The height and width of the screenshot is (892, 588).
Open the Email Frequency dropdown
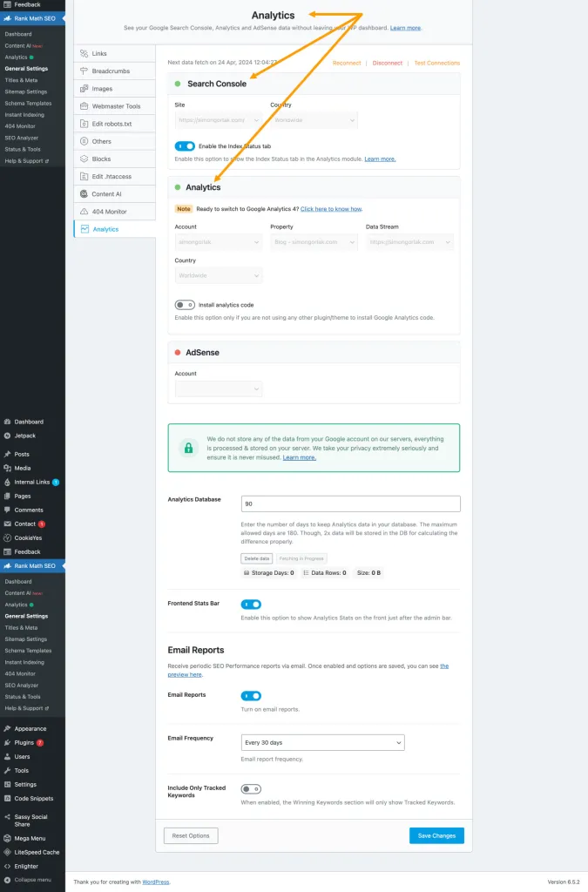[x=322, y=742]
